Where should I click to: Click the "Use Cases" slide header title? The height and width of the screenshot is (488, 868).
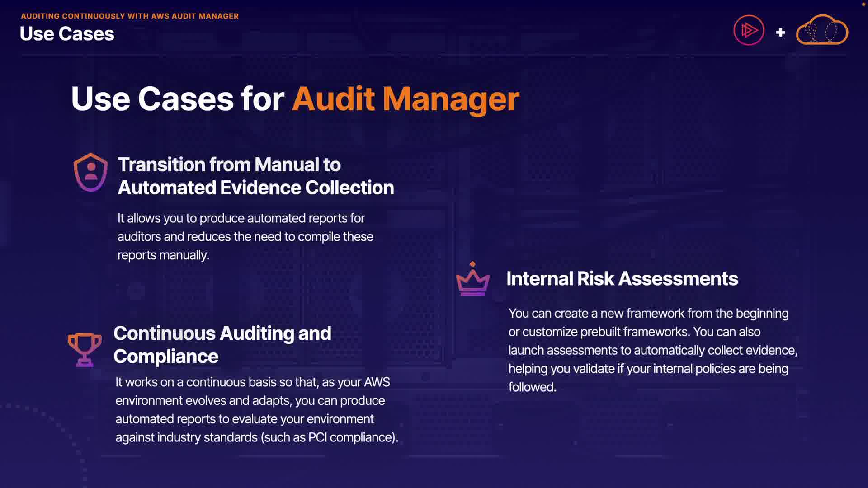click(x=67, y=34)
